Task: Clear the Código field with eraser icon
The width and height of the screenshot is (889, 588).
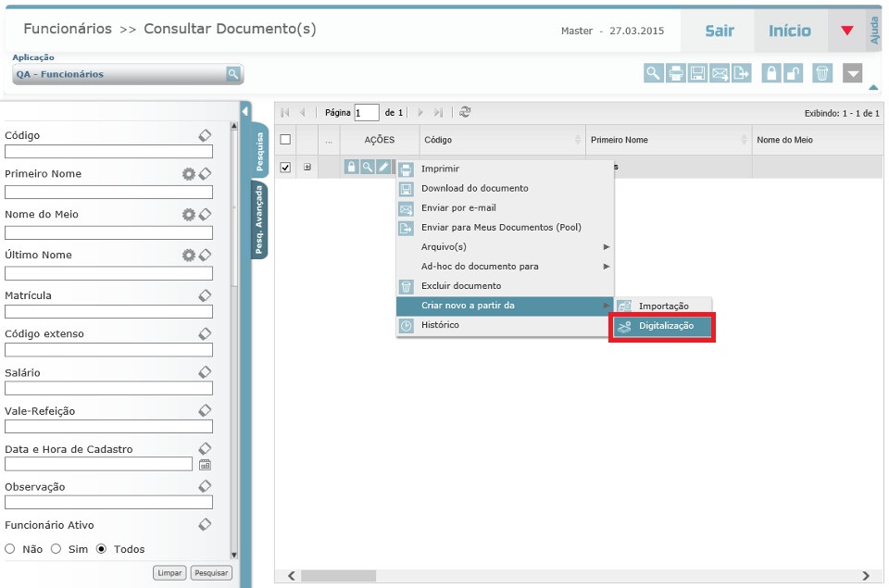Action: (205, 135)
